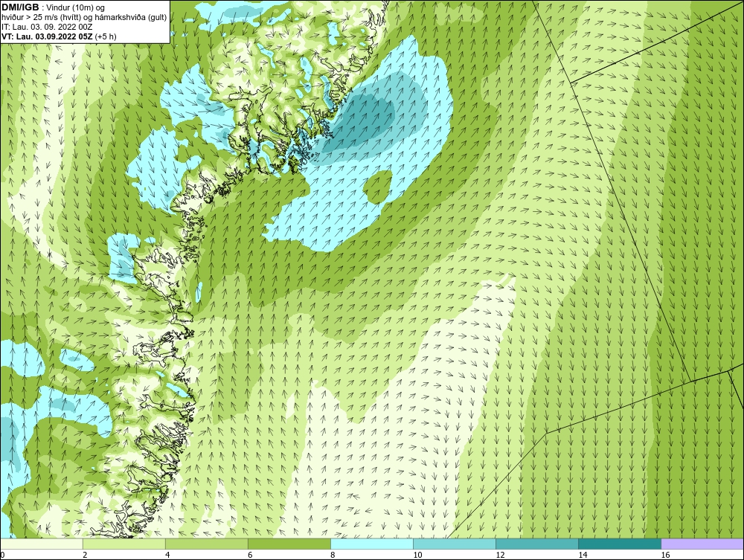
Task: Click the purple swatch above 16 m/s
Action: click(x=702, y=544)
